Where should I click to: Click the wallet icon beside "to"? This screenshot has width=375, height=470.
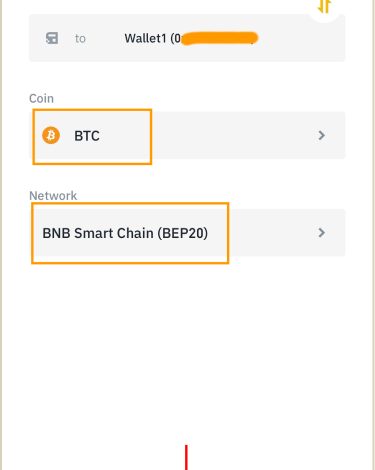[52, 38]
